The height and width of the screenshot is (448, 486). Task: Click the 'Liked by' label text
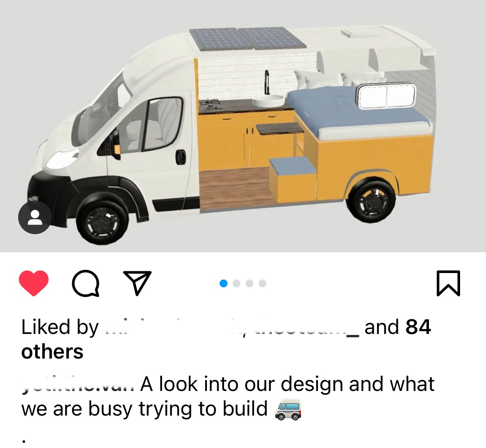(x=60, y=327)
